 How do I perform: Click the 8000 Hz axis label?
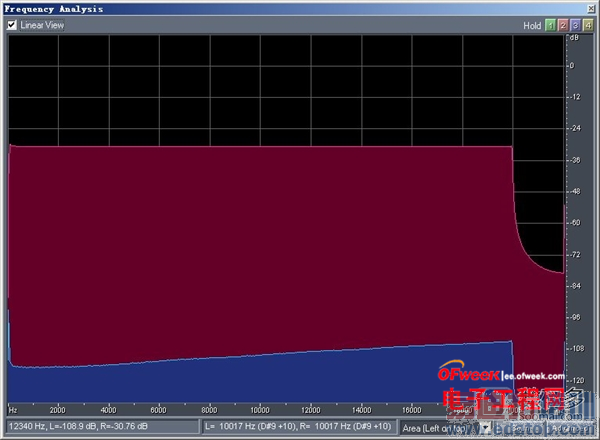(x=209, y=410)
